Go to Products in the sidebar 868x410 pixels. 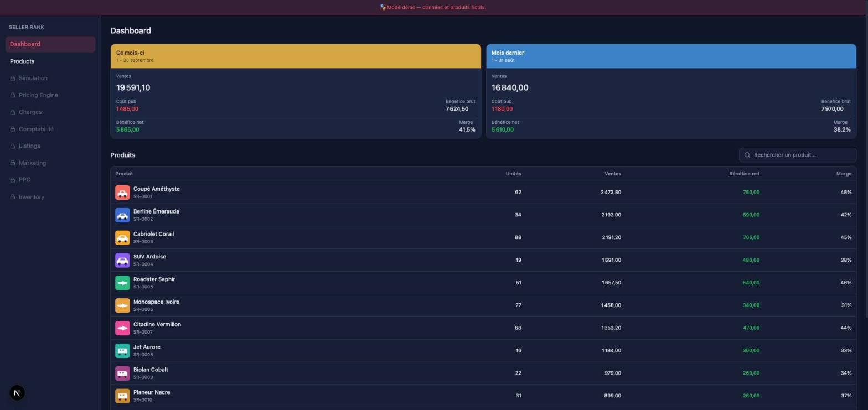click(50, 61)
